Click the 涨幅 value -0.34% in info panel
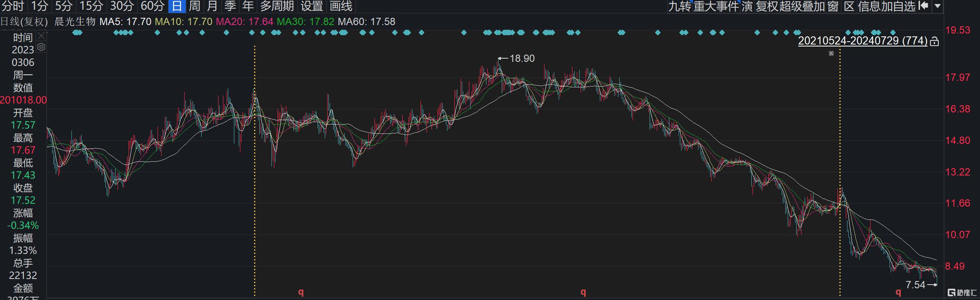 [x=23, y=226]
